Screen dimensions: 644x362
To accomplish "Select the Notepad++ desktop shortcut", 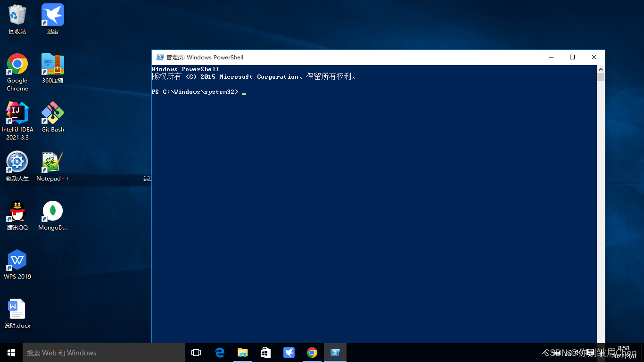I will pyautogui.click(x=52, y=163).
